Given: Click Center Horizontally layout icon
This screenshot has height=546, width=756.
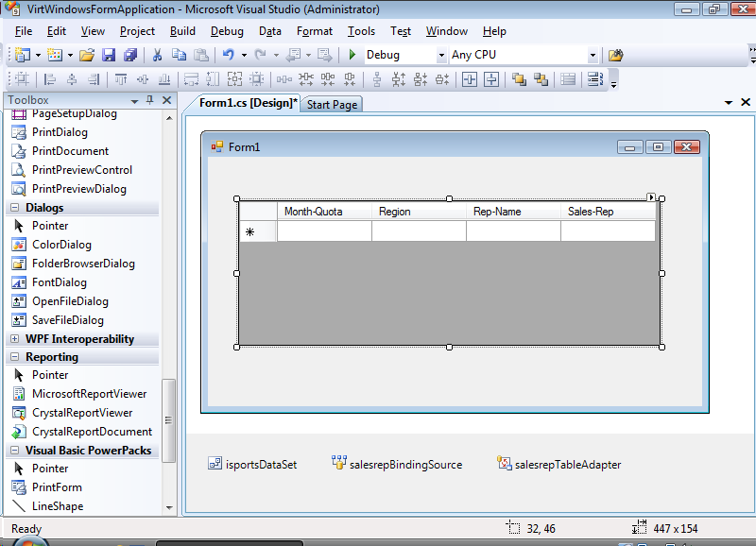Looking at the screenshot, I should [x=468, y=79].
